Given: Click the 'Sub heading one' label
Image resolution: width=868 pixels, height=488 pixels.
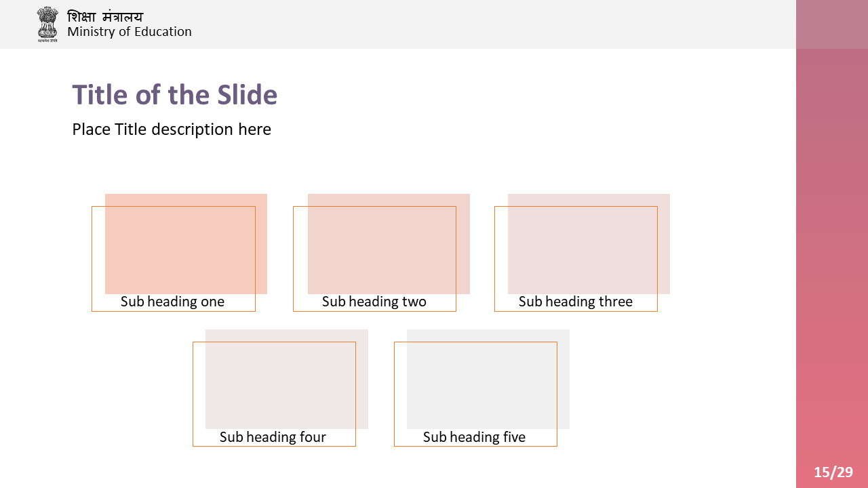Looking at the screenshot, I should point(172,302).
